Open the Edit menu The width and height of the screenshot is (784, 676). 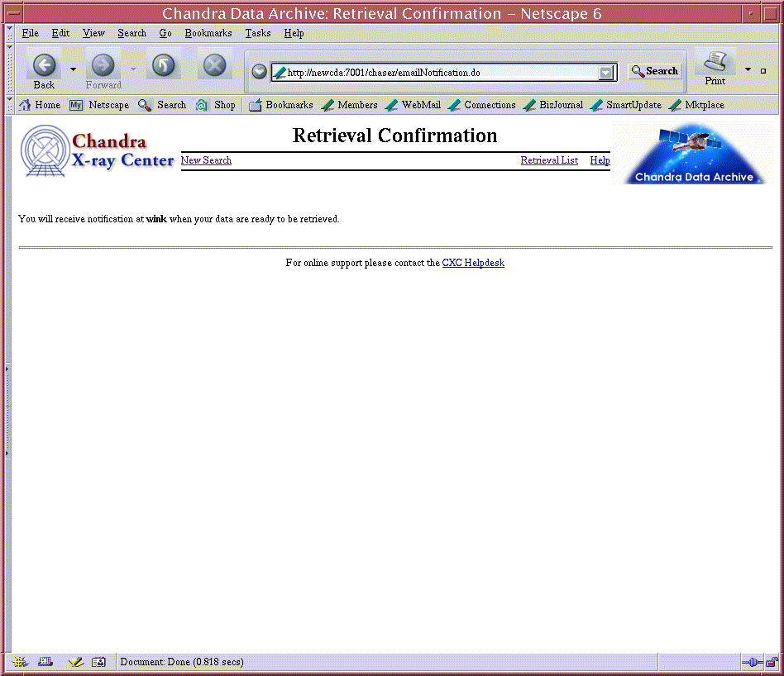click(60, 33)
